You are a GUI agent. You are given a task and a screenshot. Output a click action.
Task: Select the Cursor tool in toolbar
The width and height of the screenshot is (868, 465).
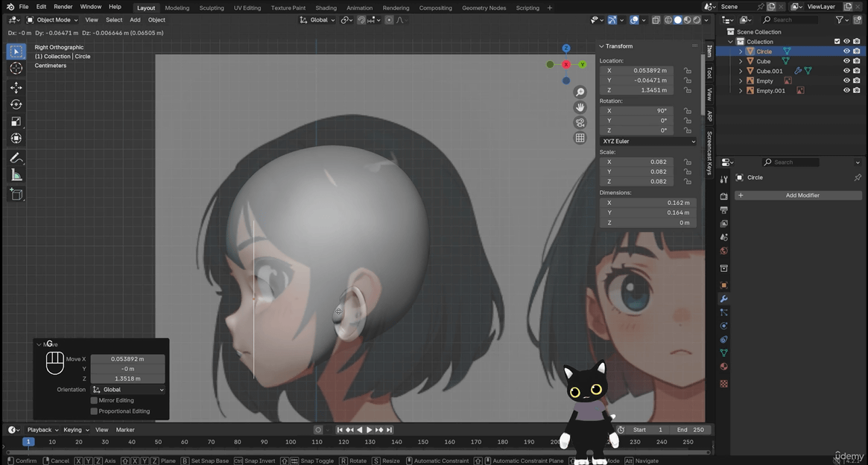(16, 69)
